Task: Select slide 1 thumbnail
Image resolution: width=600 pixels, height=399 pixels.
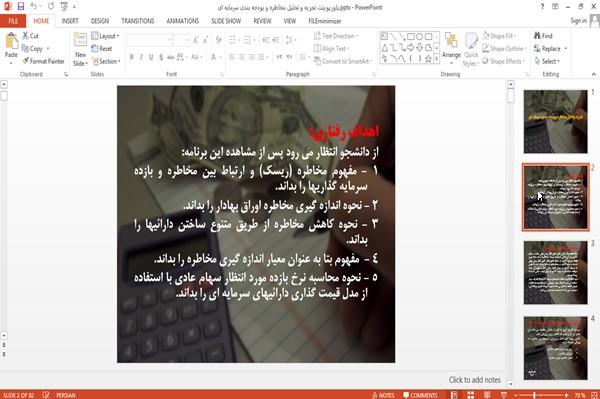Action: tap(555, 121)
